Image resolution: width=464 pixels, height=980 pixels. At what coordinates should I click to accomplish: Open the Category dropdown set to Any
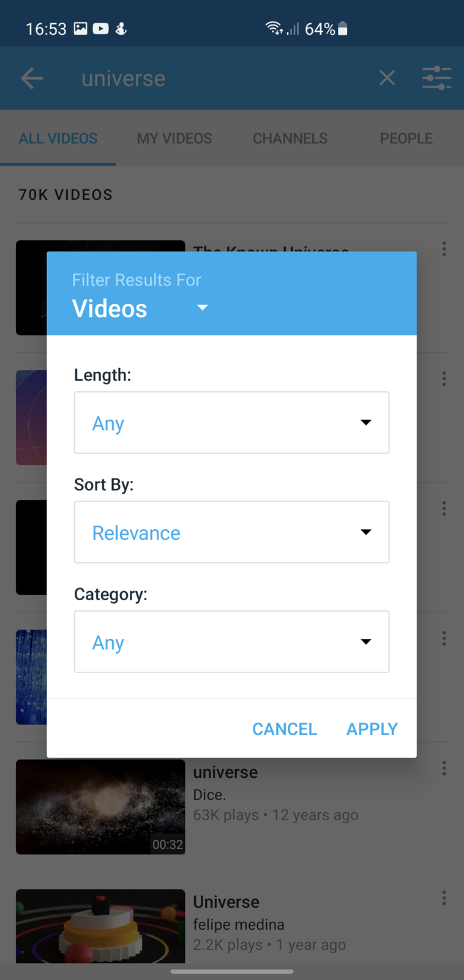pyautogui.click(x=231, y=642)
